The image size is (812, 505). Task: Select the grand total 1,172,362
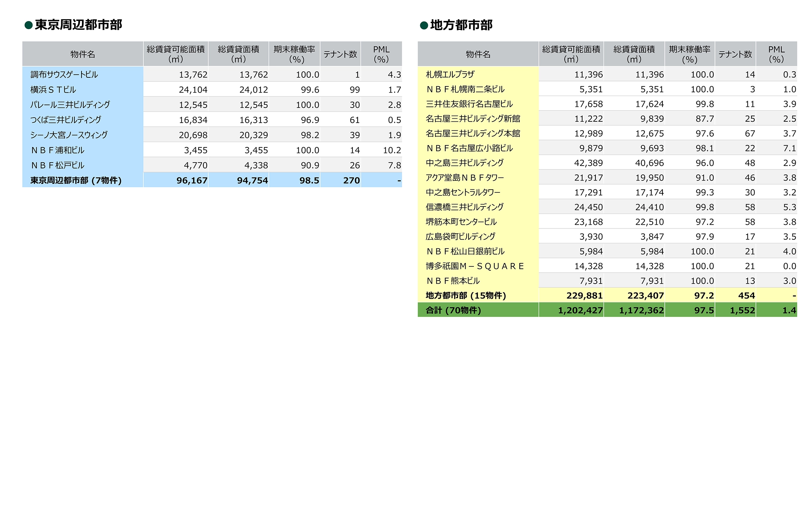(641, 310)
